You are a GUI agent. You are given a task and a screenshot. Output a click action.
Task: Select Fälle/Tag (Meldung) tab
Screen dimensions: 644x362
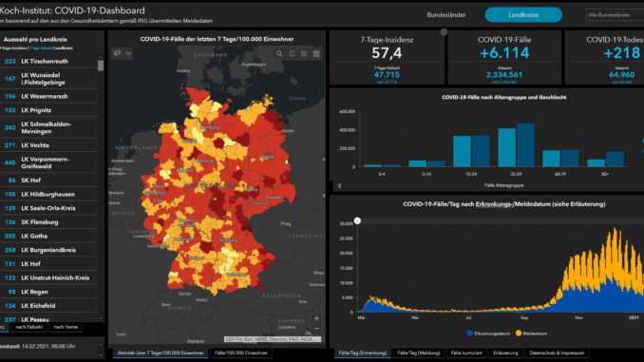(419, 352)
